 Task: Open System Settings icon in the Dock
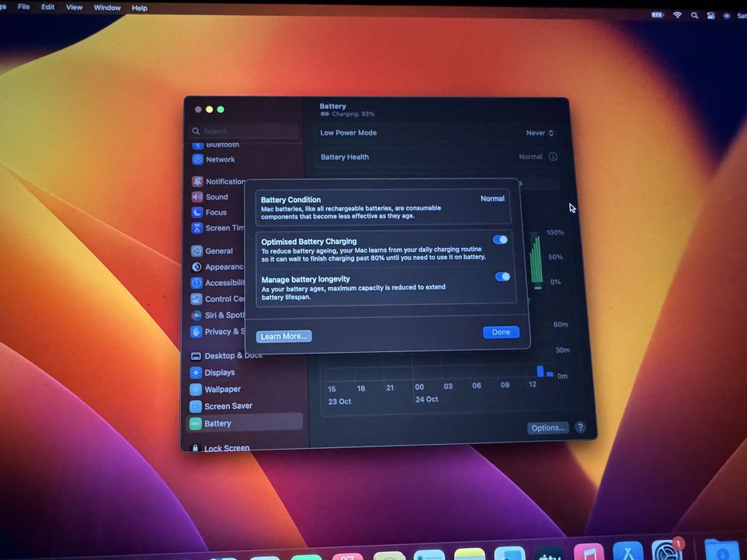(666, 550)
